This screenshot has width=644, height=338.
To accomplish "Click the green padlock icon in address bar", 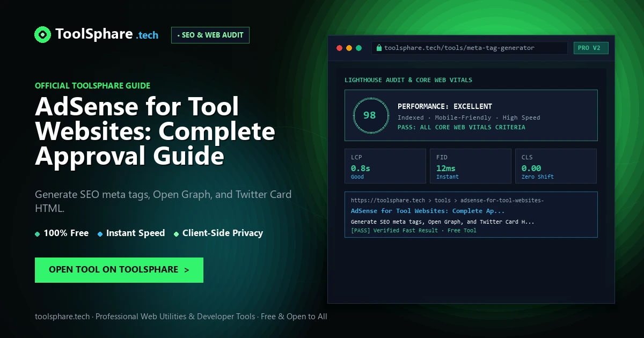I will coord(379,48).
